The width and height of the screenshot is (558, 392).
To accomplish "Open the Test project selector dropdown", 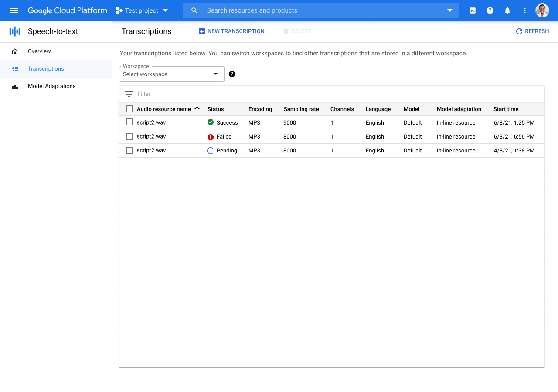I will 142,10.
